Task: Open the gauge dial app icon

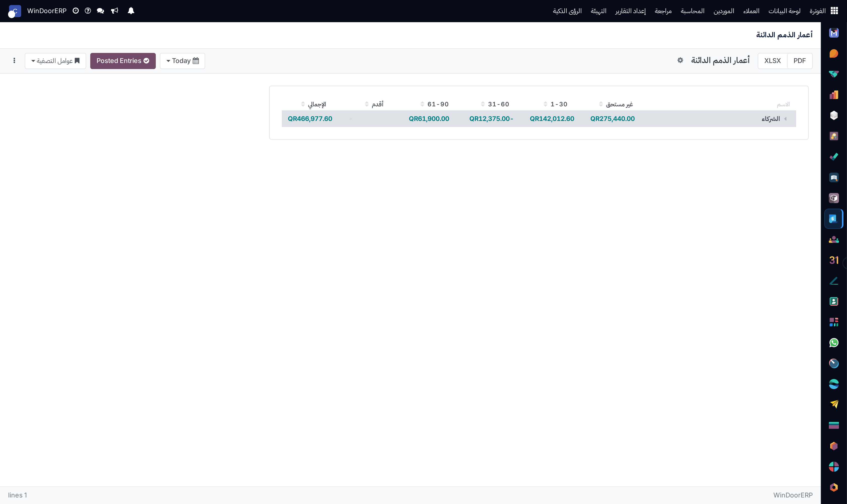Action: click(x=834, y=363)
